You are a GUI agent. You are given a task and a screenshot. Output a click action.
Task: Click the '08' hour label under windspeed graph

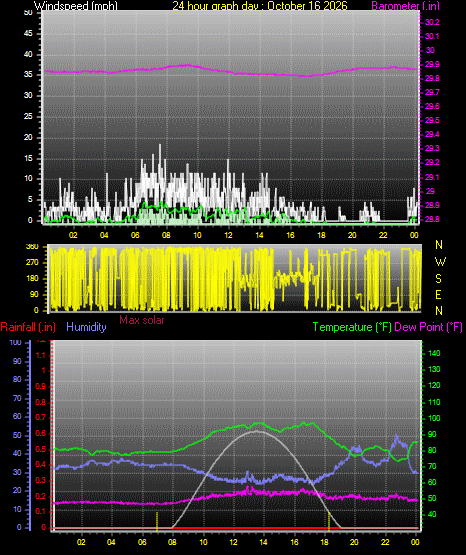[x=166, y=235]
